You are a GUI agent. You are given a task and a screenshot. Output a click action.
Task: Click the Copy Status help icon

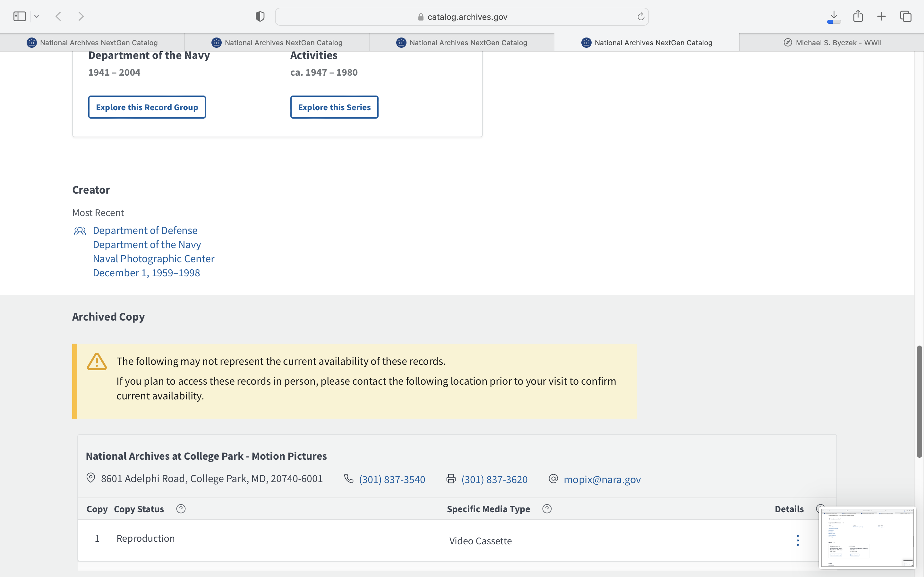(181, 509)
